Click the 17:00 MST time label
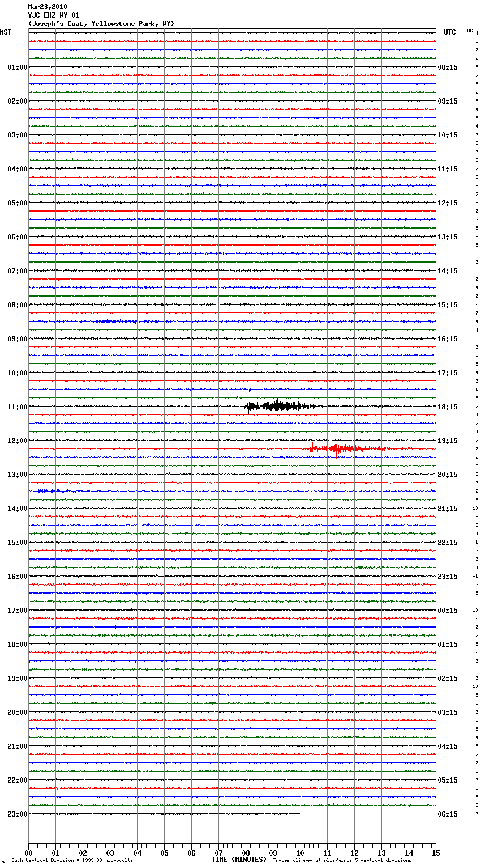The height and width of the screenshot is (868, 481). click(x=18, y=611)
